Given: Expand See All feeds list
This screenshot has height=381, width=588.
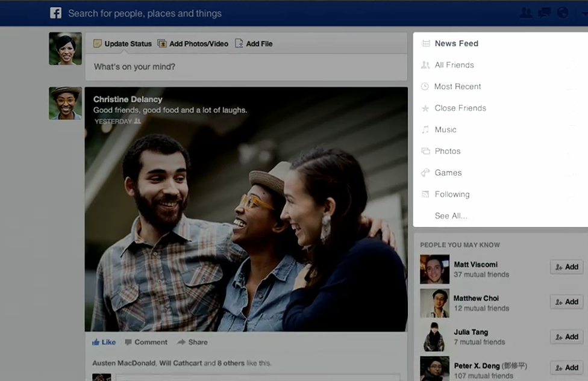Looking at the screenshot, I should click(451, 216).
